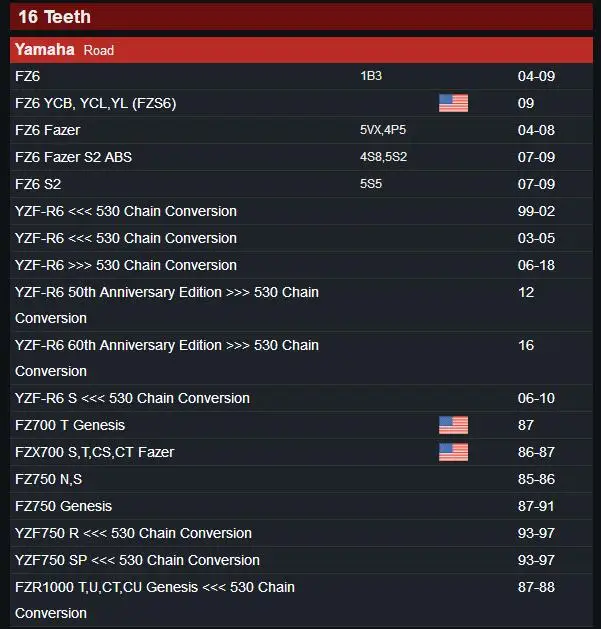
Task: Open the FZ6 1B3 row
Action: click(x=301, y=76)
